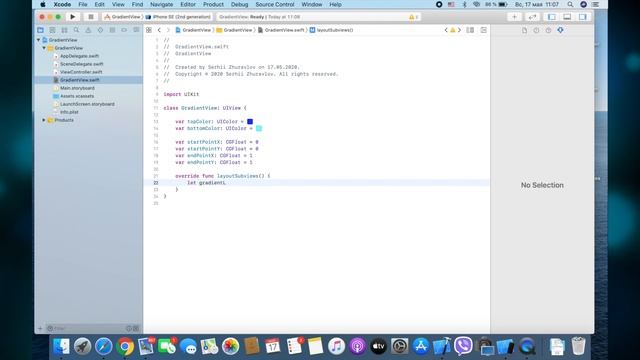Image resolution: width=640 pixels, height=360 pixels.
Task: Collapse the GradientView project root
Action: click(39, 40)
